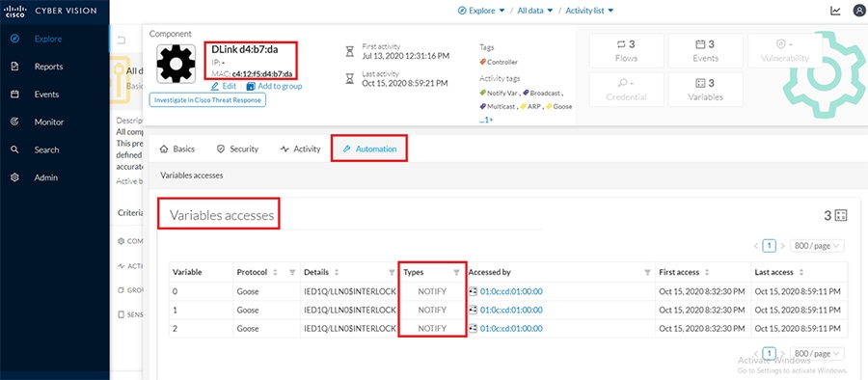
Task: Open top 800 / page dropdown
Action: pyautogui.click(x=818, y=245)
